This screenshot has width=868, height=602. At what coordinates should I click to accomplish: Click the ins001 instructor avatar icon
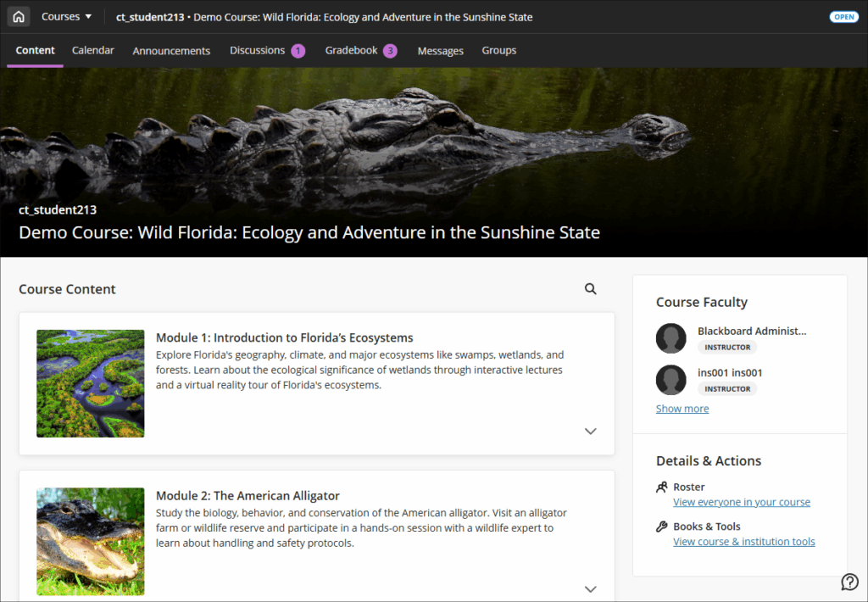coord(670,380)
